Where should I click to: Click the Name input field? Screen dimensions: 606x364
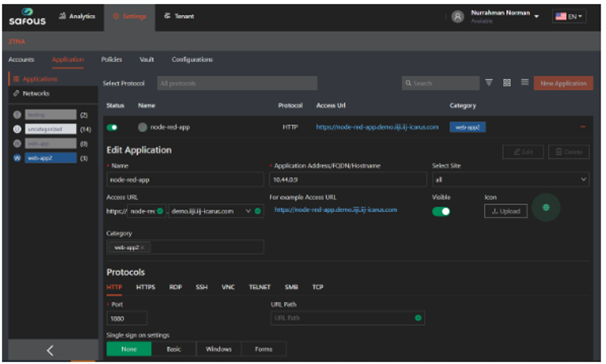tap(185, 180)
